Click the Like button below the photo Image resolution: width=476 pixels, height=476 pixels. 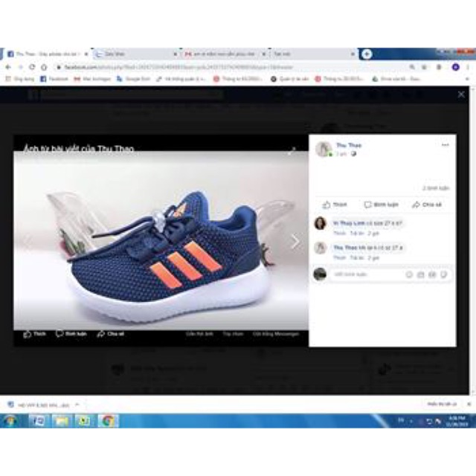(x=34, y=334)
